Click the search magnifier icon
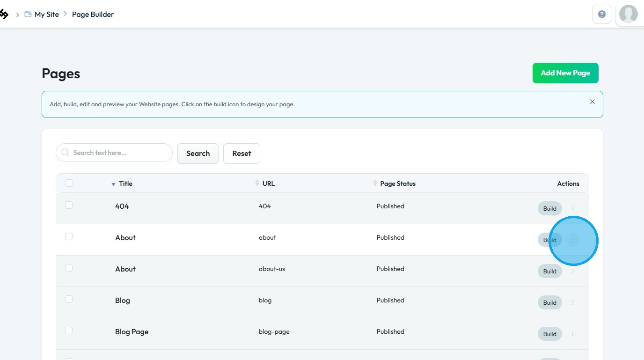The width and height of the screenshot is (644, 360). pos(66,153)
